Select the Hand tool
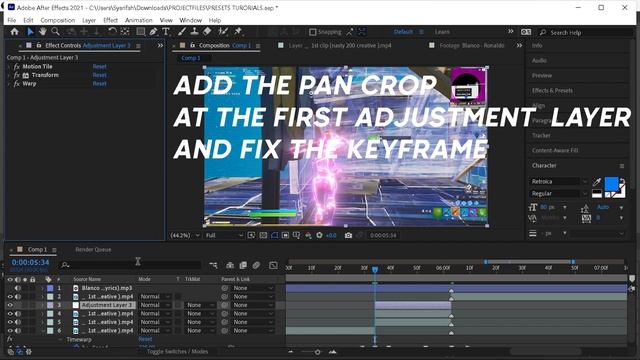This screenshot has height=360, width=640. click(x=42, y=31)
